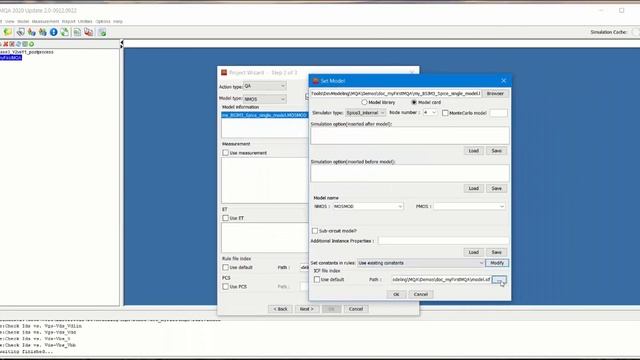Click Load under simulation option inserted before model
Viewport: 640px width, 360px height.
(x=473, y=189)
